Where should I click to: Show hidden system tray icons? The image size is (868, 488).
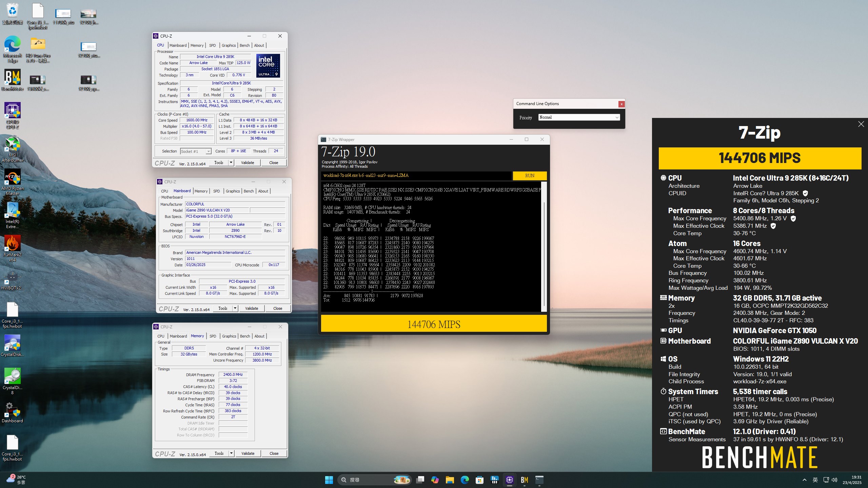coord(804,480)
